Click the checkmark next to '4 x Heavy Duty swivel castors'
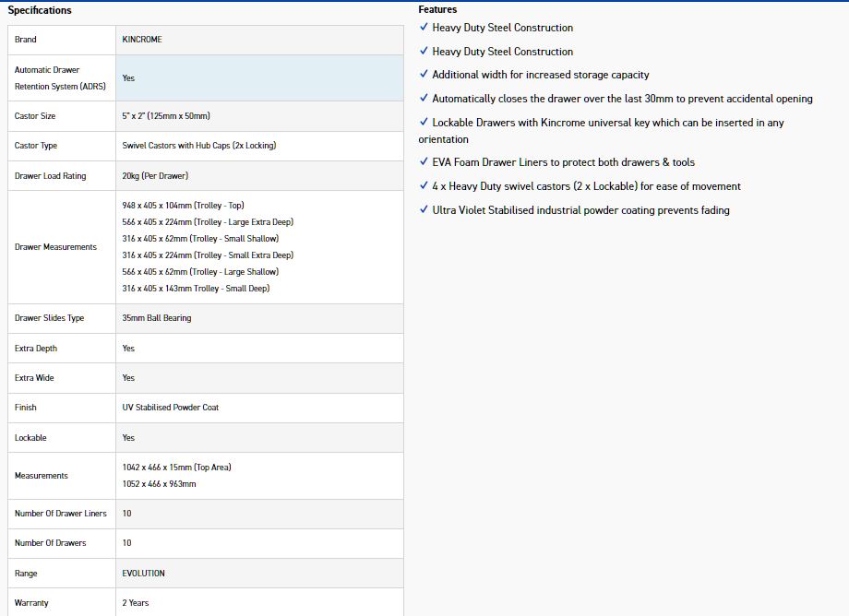849x616 pixels. coord(424,186)
